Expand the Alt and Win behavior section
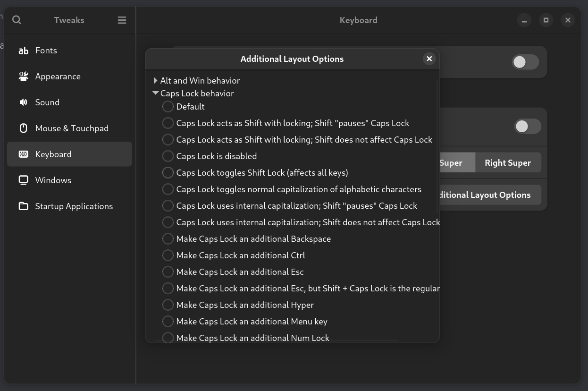 coord(155,81)
